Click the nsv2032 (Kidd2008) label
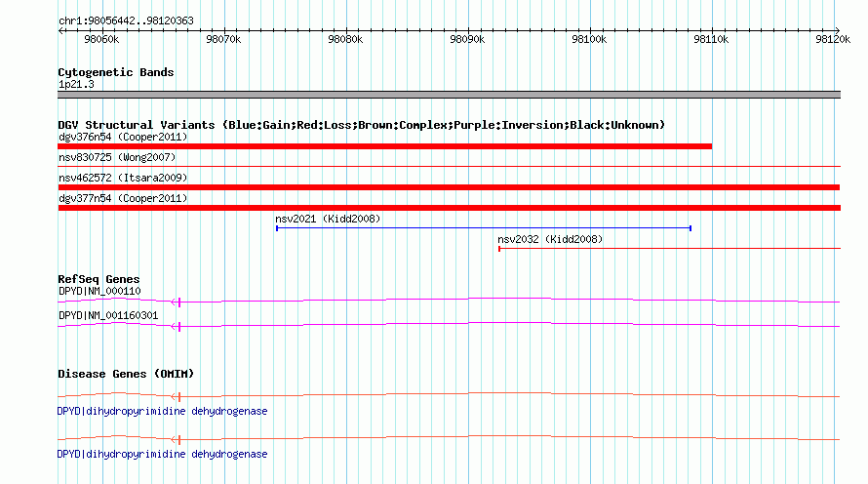The height and width of the screenshot is (484, 868). [550, 239]
